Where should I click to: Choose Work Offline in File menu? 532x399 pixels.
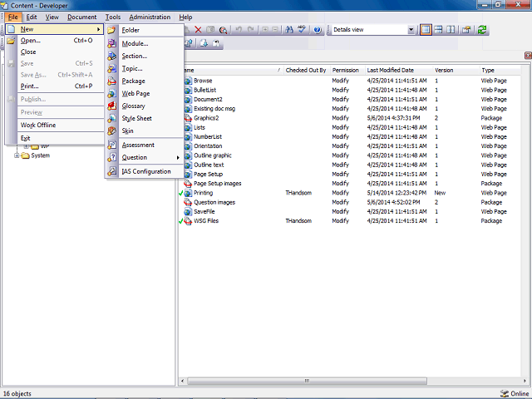[55, 126]
